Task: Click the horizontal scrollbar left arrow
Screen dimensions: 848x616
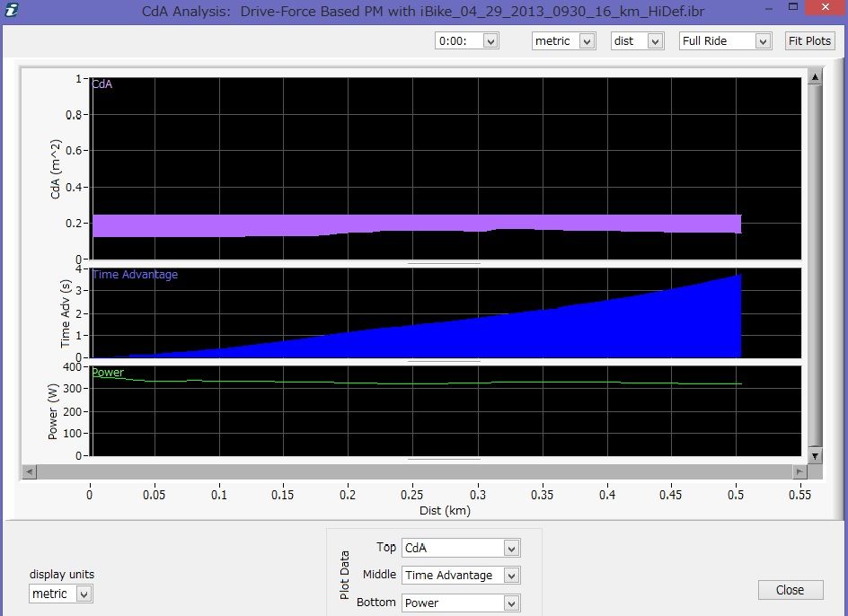Action: tap(30, 472)
